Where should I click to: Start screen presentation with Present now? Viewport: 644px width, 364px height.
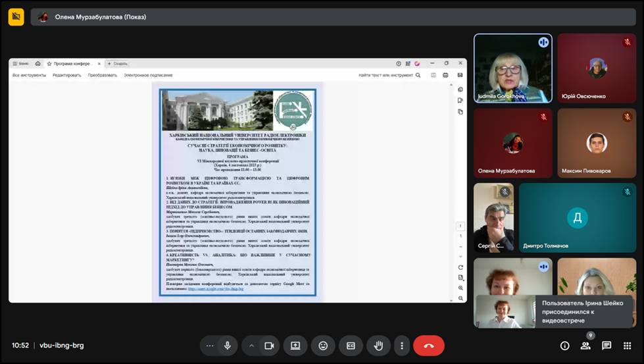[295, 346]
